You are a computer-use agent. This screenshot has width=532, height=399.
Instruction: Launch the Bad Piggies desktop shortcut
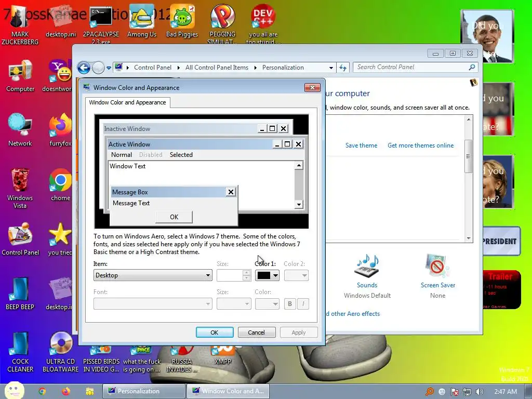[x=182, y=21]
